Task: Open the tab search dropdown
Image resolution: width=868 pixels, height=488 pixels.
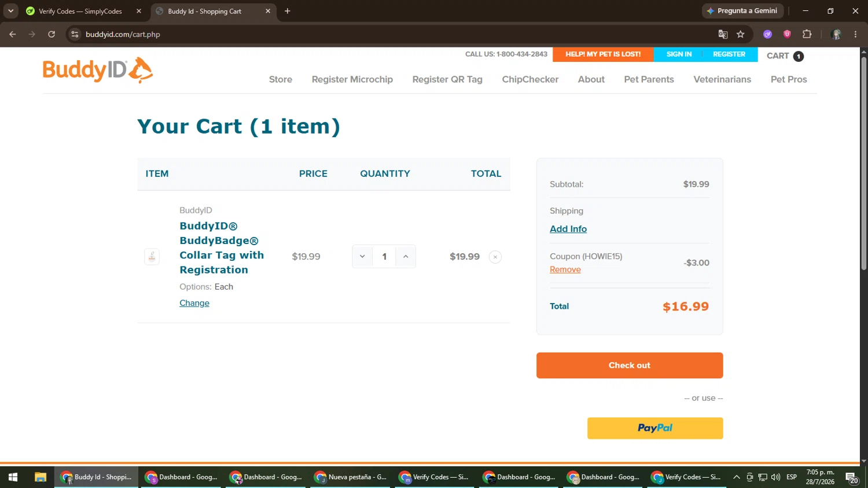Action: (x=10, y=11)
